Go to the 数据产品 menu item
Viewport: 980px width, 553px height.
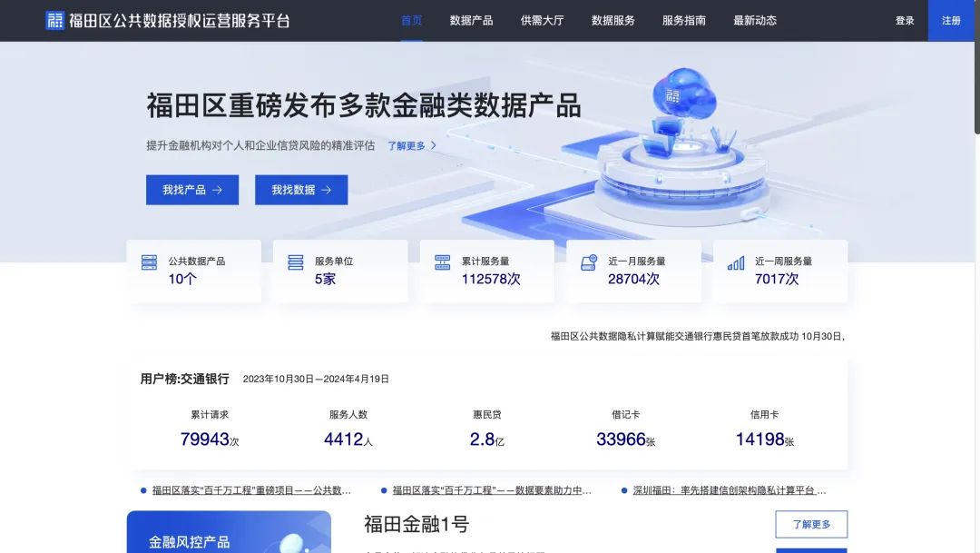click(471, 21)
